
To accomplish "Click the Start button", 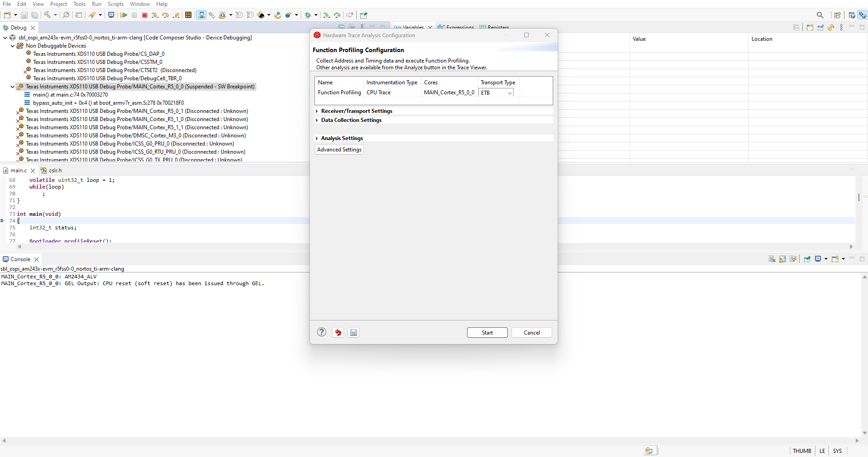I will (x=487, y=333).
